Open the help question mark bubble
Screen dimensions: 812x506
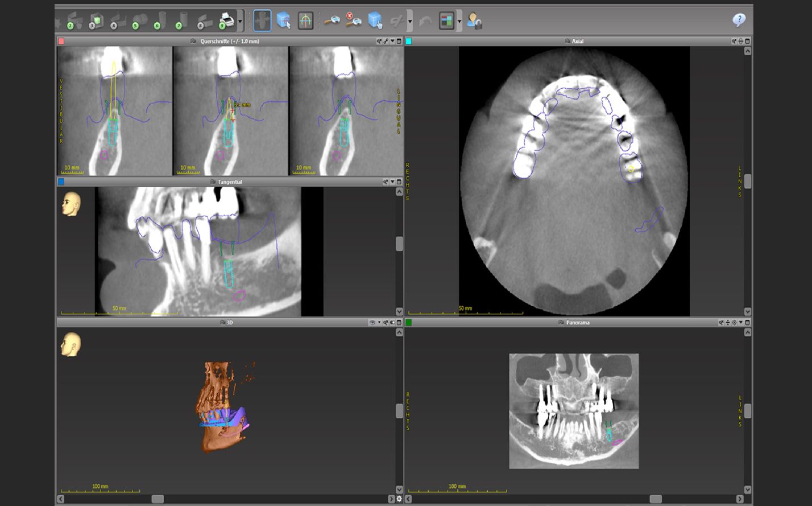click(739, 20)
